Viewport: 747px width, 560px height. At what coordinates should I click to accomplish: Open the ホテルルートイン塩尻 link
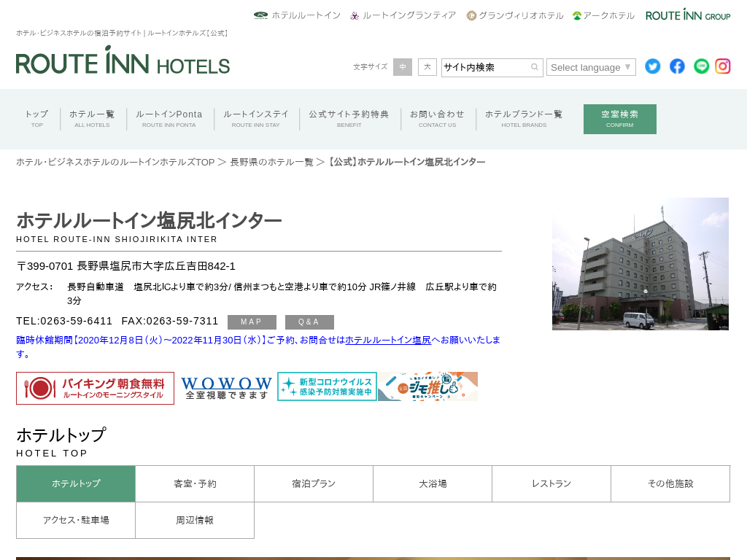pyautogui.click(x=388, y=340)
